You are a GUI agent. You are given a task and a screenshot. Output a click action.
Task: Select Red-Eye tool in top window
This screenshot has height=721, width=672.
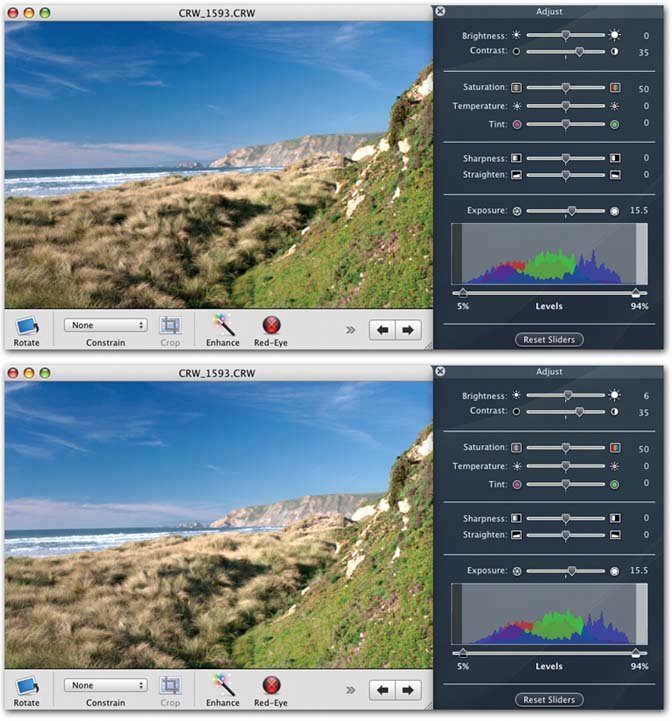pyautogui.click(x=271, y=325)
